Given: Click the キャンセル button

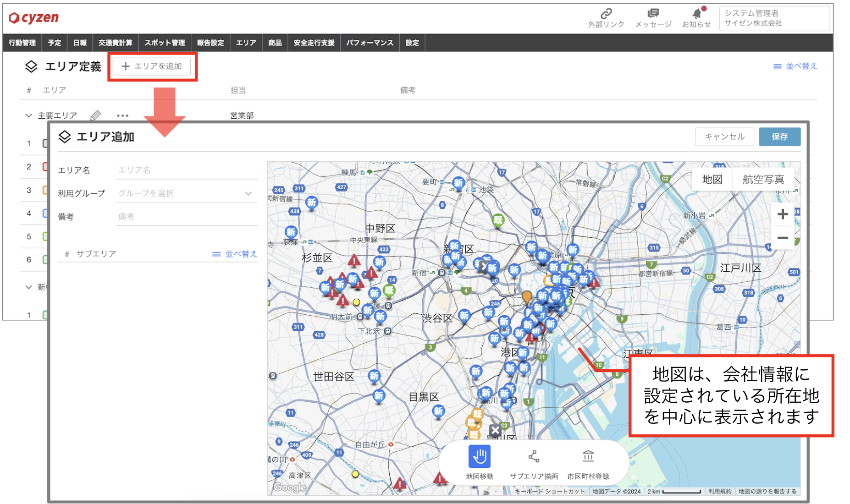Looking at the screenshot, I should tap(724, 137).
